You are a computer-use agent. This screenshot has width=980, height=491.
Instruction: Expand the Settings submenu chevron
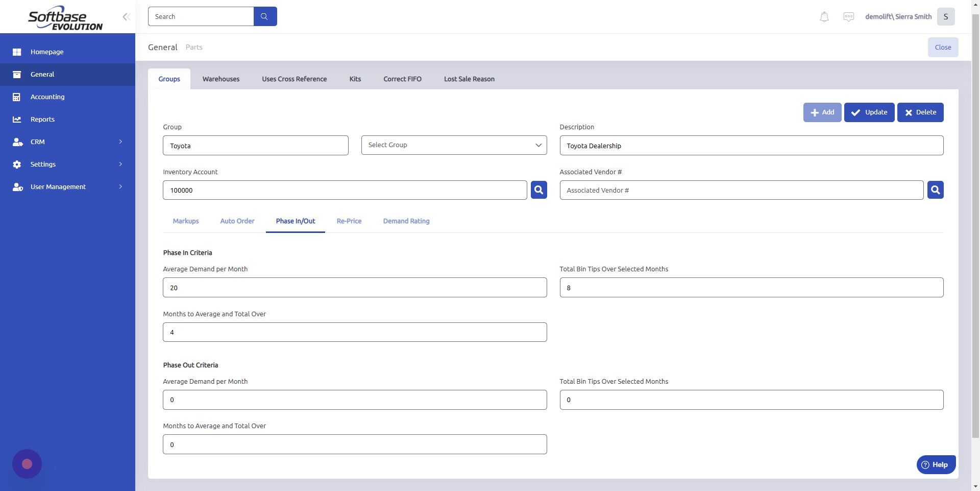pos(120,164)
